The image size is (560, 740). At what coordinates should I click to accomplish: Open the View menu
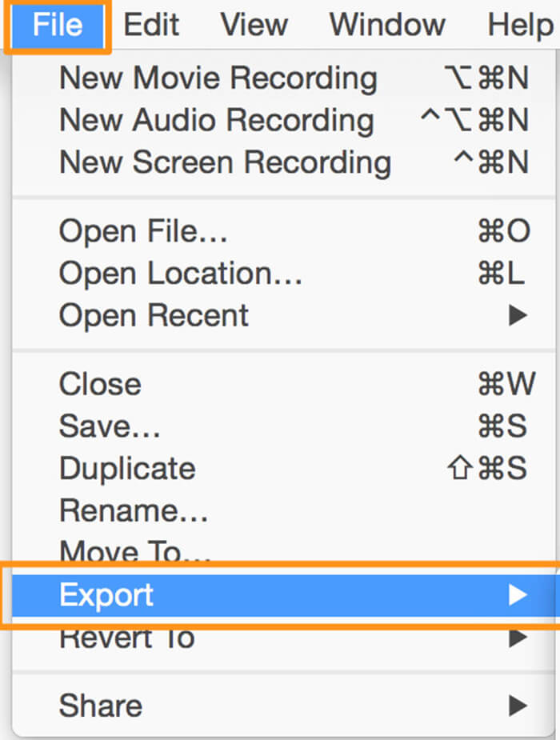[254, 25]
